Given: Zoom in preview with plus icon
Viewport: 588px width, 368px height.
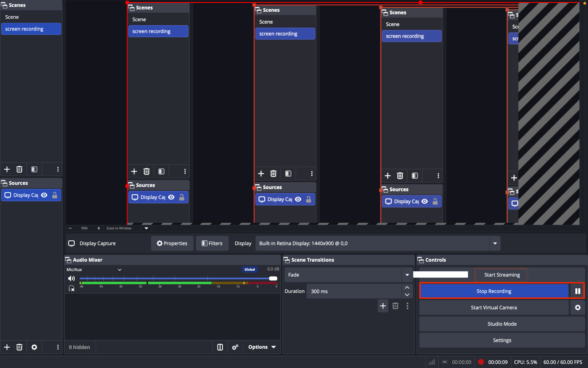Looking at the screenshot, I should 99,228.
